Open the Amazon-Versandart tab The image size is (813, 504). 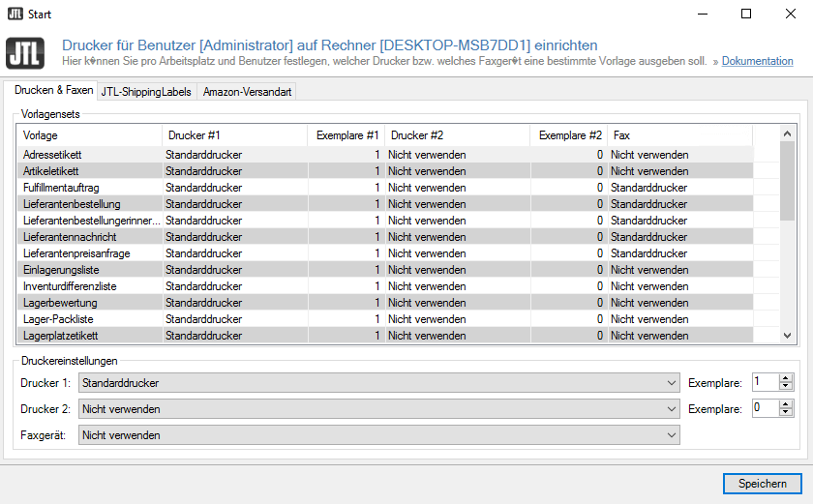point(246,92)
